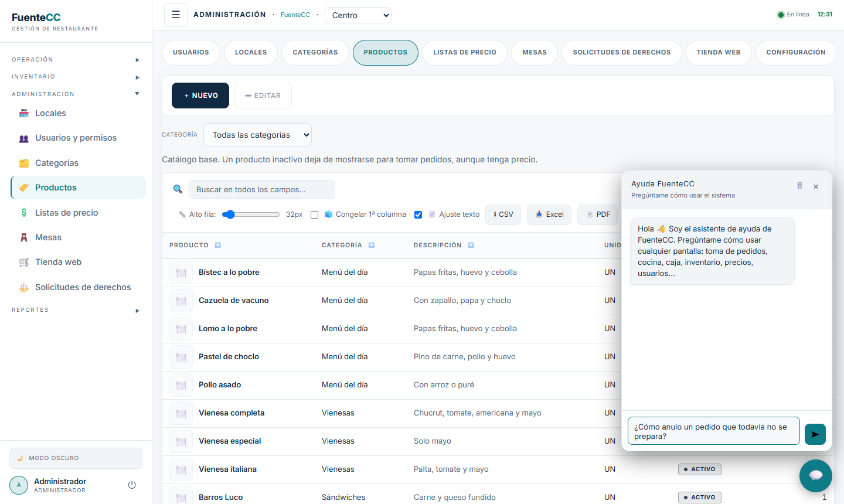Open Categorías in the sidebar
The width and height of the screenshot is (844, 504).
click(x=78, y=163)
